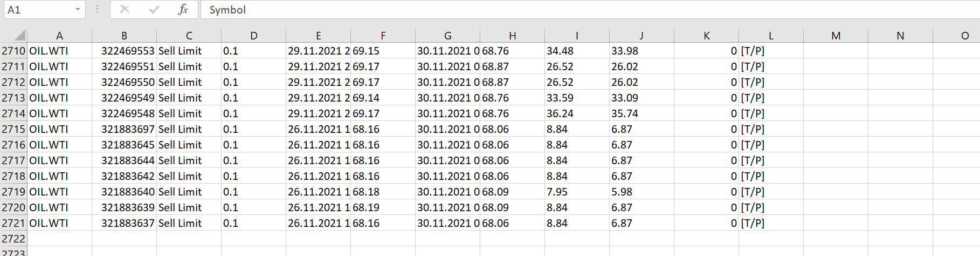This screenshot has width=980, height=256.
Task: Select the empty cell A2722
Action: click(x=59, y=239)
